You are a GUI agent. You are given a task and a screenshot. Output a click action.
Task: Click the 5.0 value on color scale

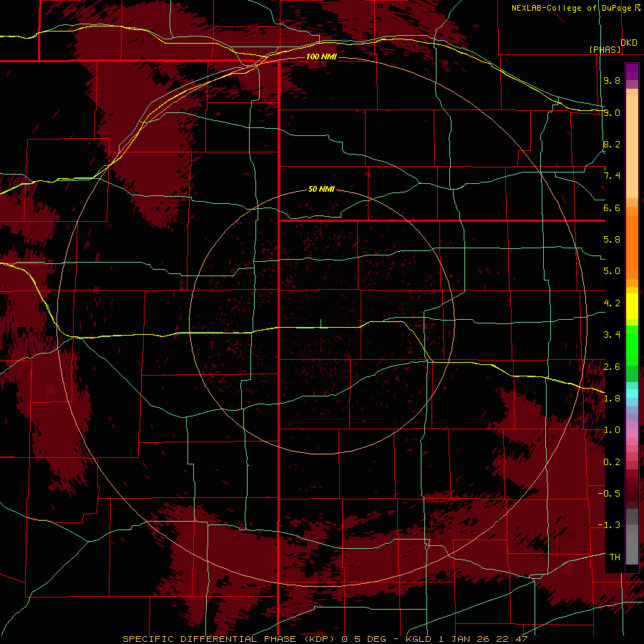click(x=612, y=271)
